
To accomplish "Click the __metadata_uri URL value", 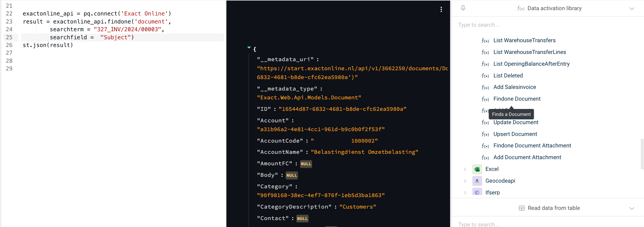I will (352, 73).
